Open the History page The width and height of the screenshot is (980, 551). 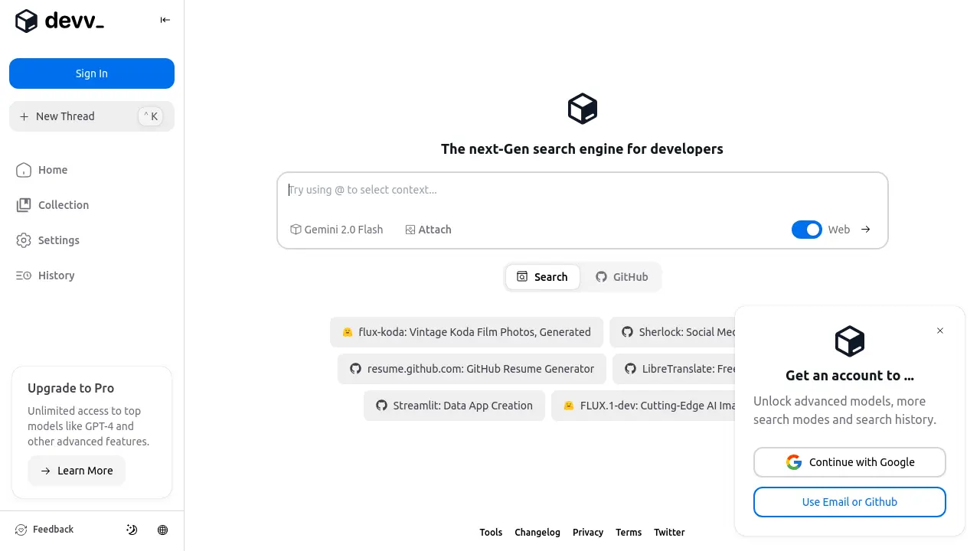point(46,275)
